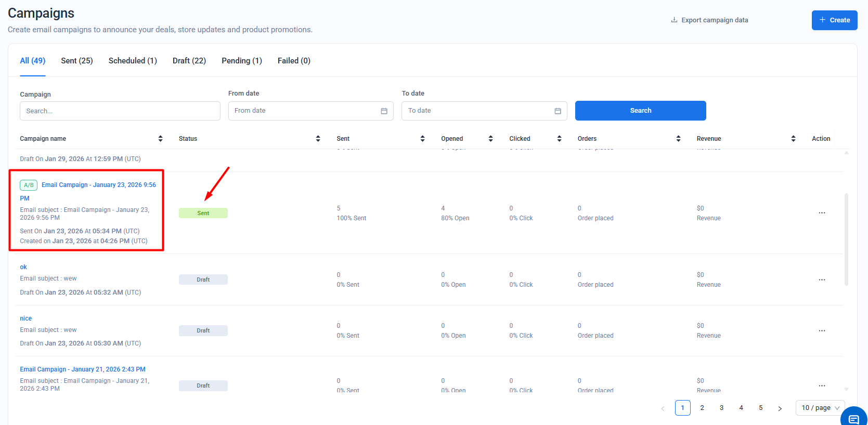Sort campaigns by Revenue column
The height and width of the screenshot is (425, 868).
[x=793, y=139]
